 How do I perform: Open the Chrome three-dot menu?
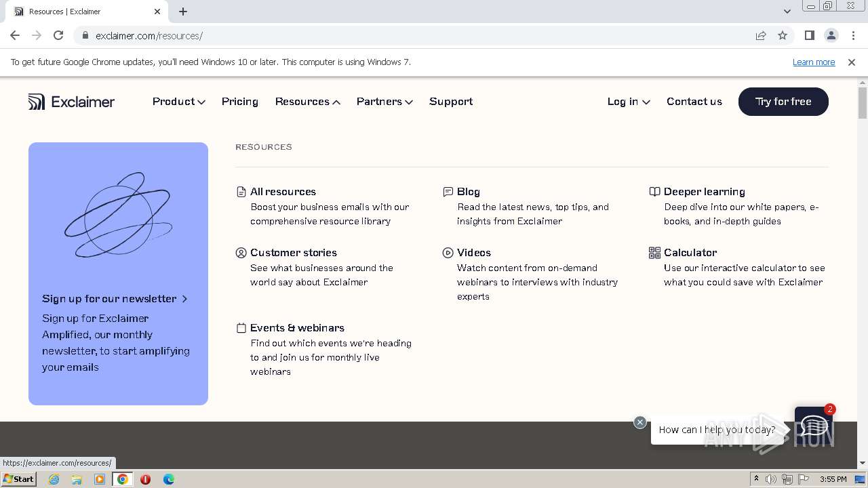[x=853, y=35]
